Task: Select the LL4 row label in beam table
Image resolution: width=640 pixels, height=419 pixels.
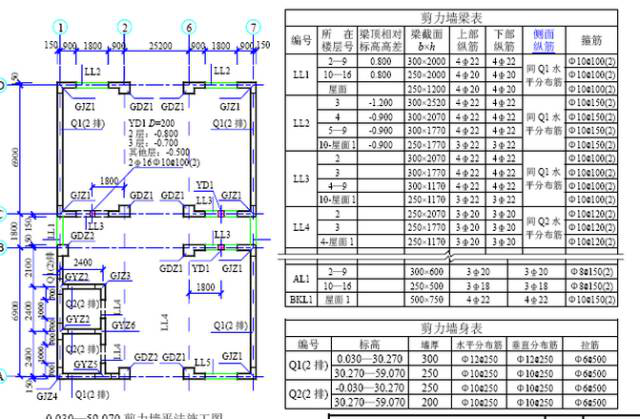Action: 301,227
